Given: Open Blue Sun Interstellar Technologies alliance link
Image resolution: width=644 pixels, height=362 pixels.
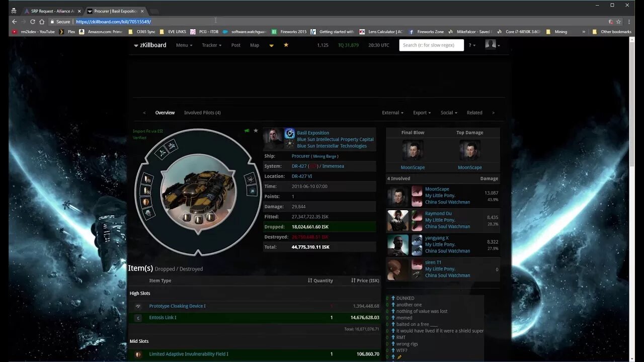Looking at the screenshot, I should [x=332, y=146].
